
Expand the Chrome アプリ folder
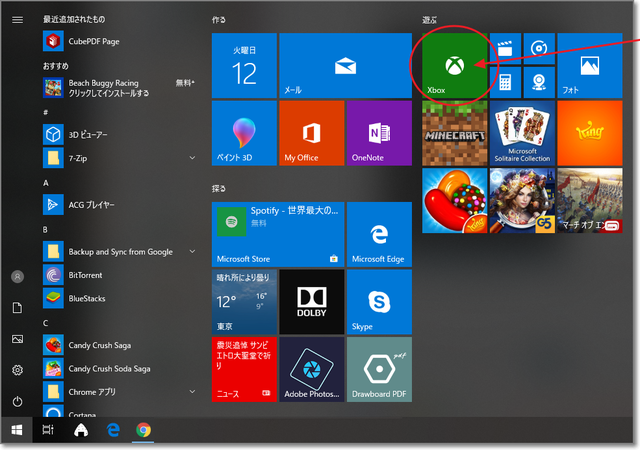[191, 392]
